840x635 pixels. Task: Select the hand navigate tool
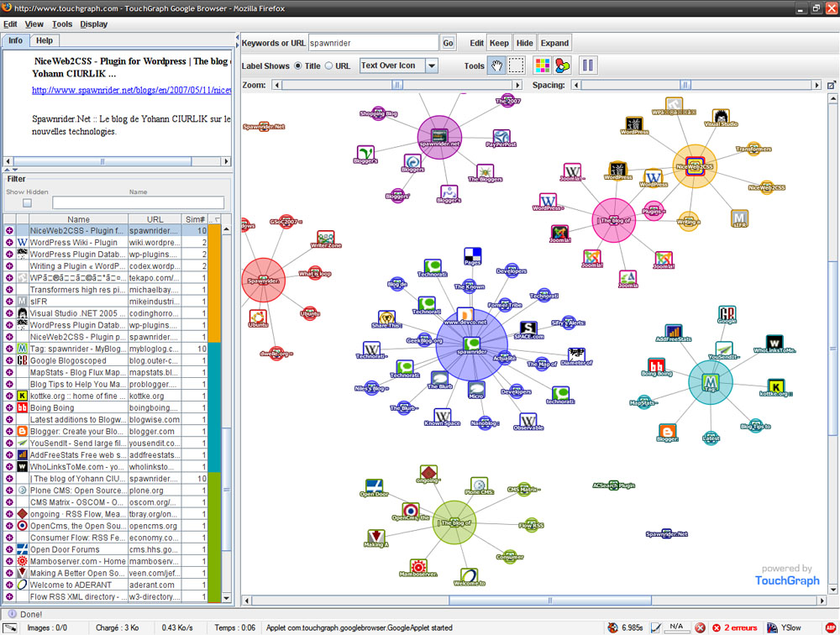[496, 66]
